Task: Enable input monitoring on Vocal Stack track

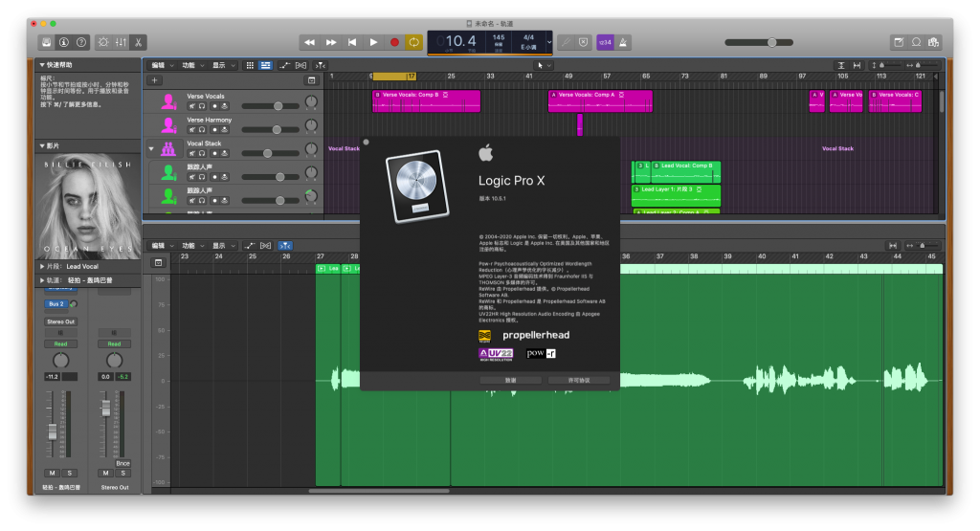Action: pos(224,154)
